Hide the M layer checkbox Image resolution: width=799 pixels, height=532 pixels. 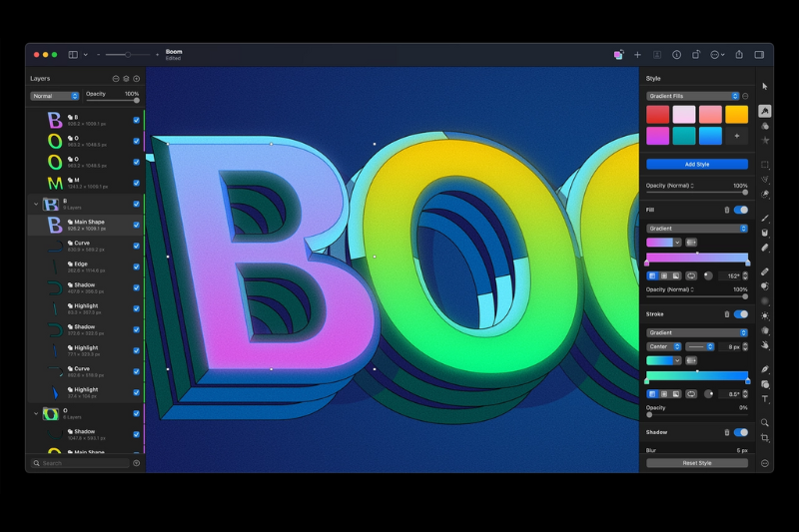tap(136, 183)
